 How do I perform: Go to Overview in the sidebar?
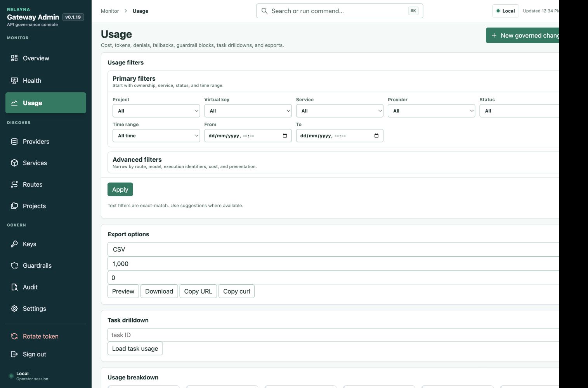(46, 58)
